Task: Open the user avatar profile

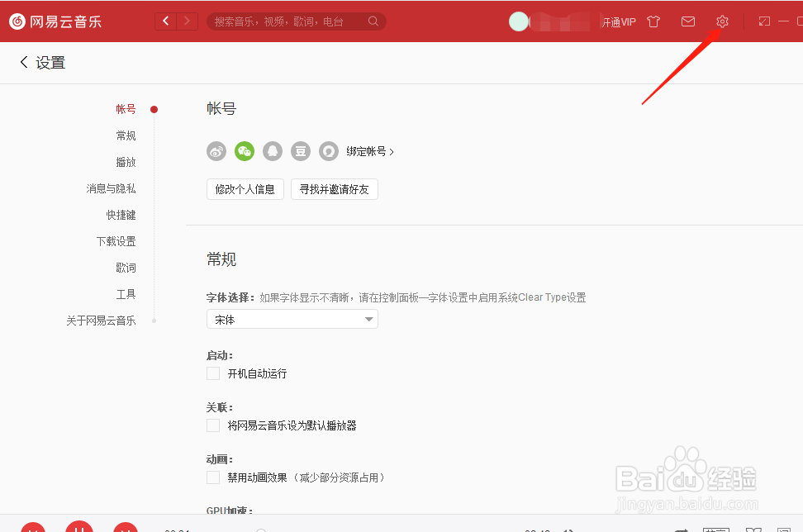Action: [x=519, y=21]
